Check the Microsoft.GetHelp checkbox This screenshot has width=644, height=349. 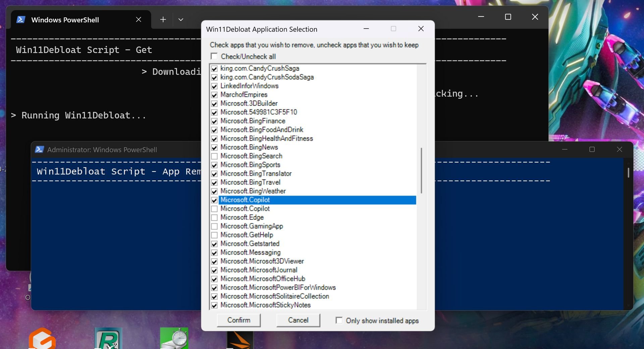coord(214,235)
